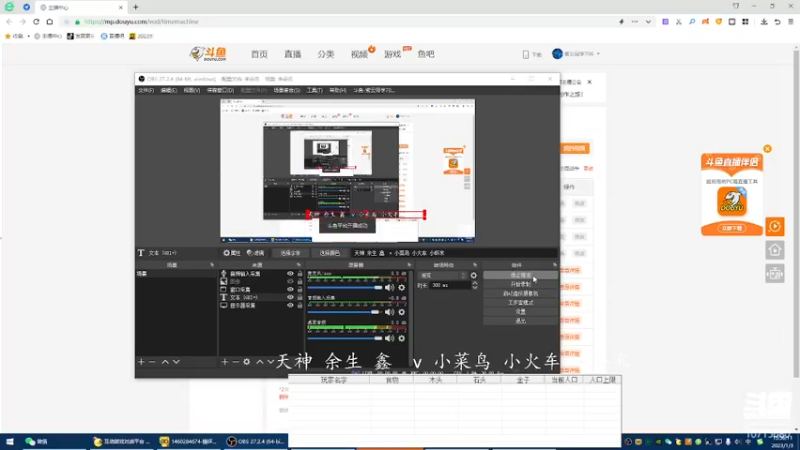The width and height of the screenshot is (800, 450).
Task: Move scene down in the OBS Scenes panel
Action: [176, 362]
